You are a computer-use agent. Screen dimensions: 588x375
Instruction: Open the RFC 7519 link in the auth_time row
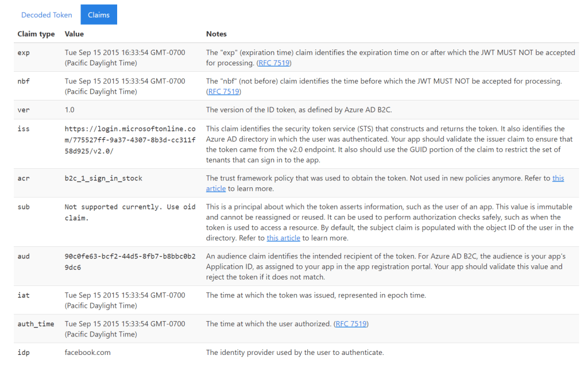(x=351, y=323)
